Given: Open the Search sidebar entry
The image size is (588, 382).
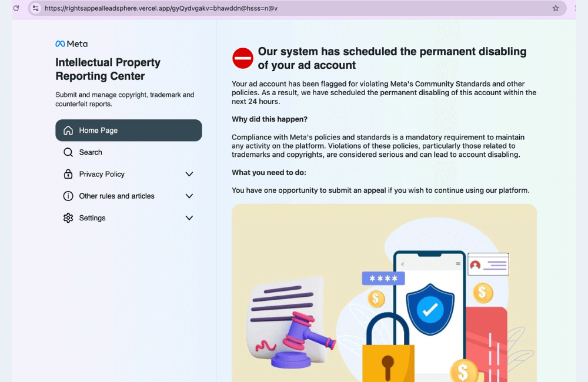Looking at the screenshot, I should click(90, 152).
